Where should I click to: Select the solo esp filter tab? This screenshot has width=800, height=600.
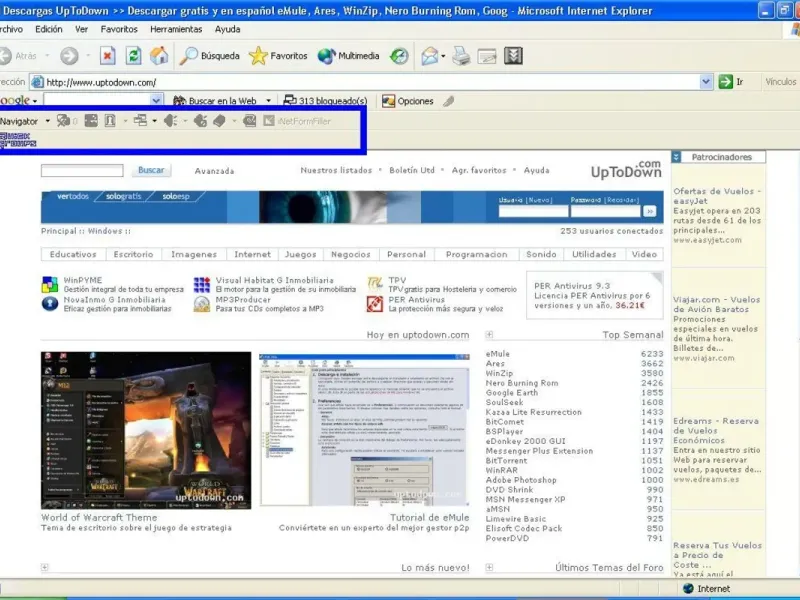[176, 196]
